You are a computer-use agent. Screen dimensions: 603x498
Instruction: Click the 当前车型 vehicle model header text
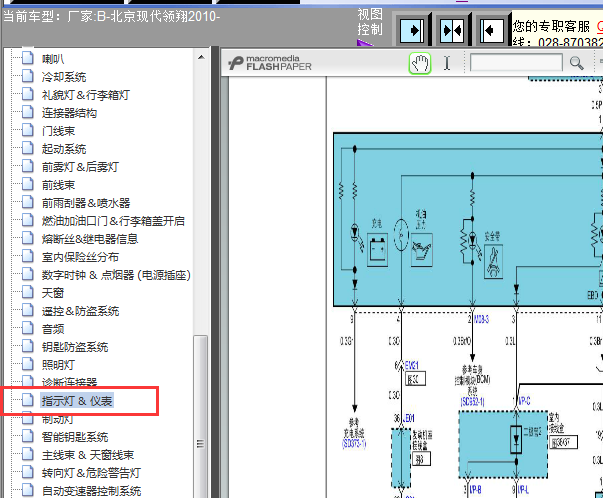tap(111, 17)
